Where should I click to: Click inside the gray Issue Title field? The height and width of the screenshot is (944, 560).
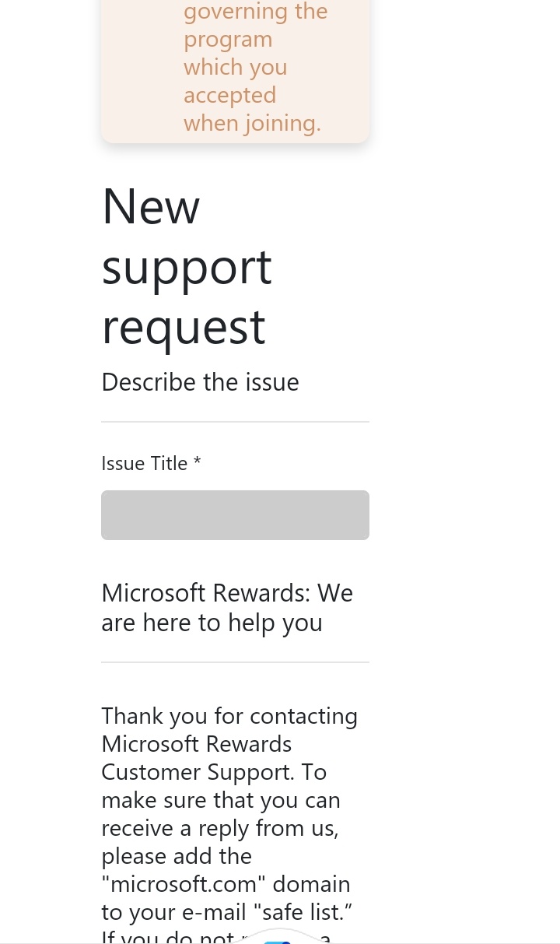click(x=233, y=514)
